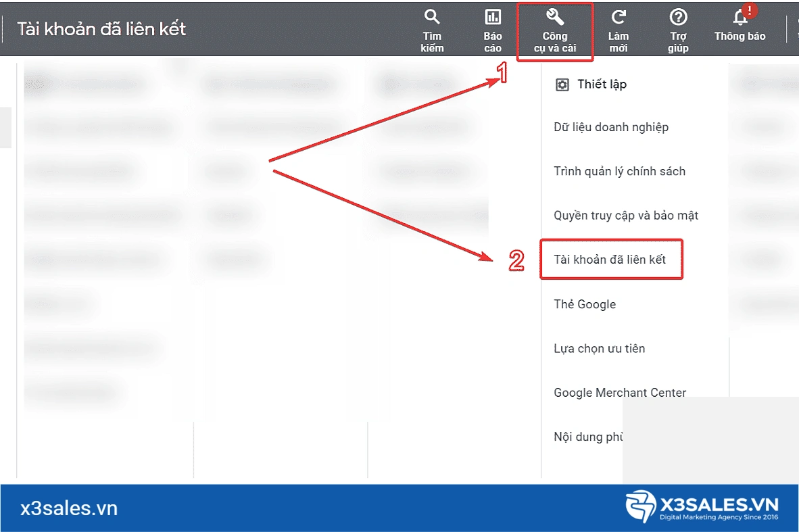
Task: Click the X3SALES.VN logo in footer
Action: pyautogui.click(x=702, y=506)
